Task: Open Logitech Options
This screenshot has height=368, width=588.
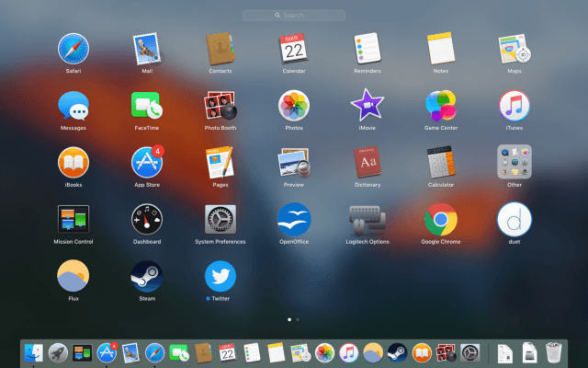Action: pos(367,219)
